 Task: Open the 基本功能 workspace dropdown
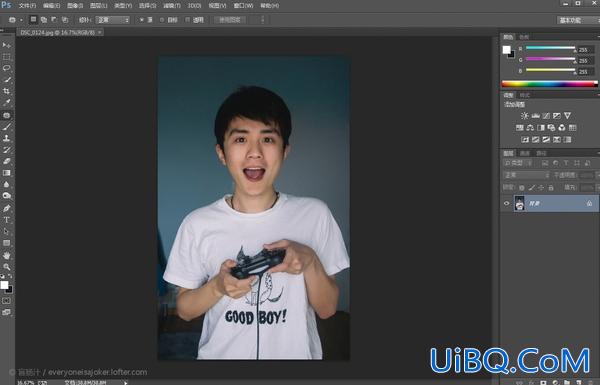click(577, 20)
